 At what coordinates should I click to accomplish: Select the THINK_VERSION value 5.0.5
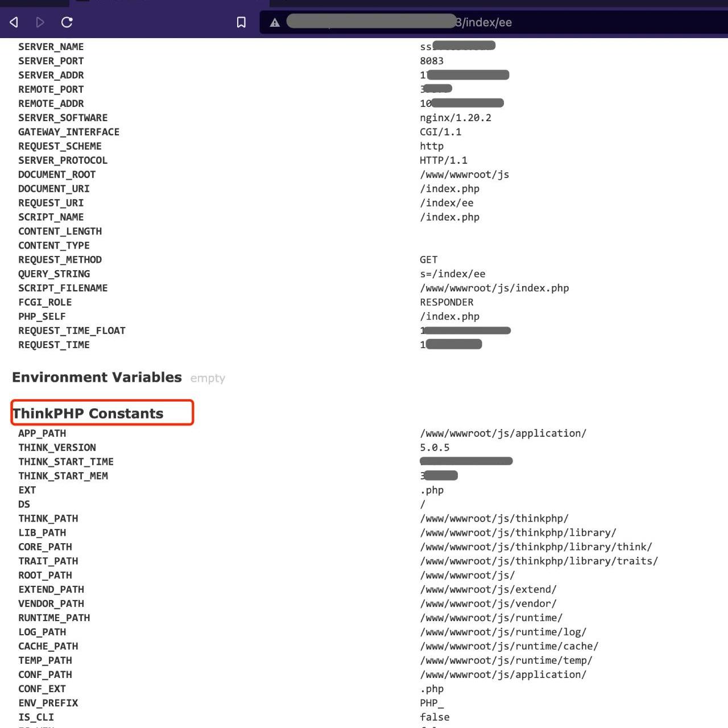point(435,448)
